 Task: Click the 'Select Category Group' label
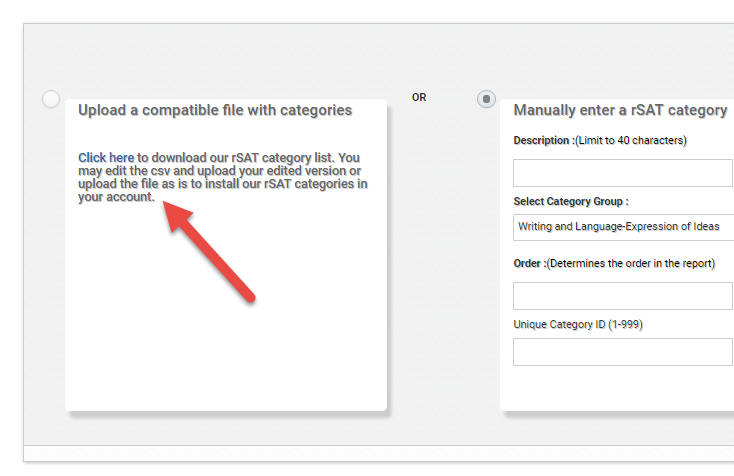coord(571,201)
